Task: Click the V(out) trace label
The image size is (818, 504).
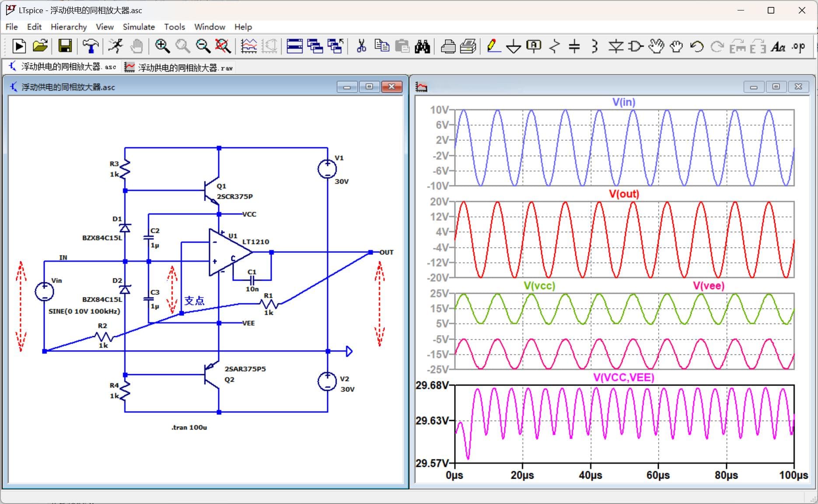Action: click(x=624, y=194)
